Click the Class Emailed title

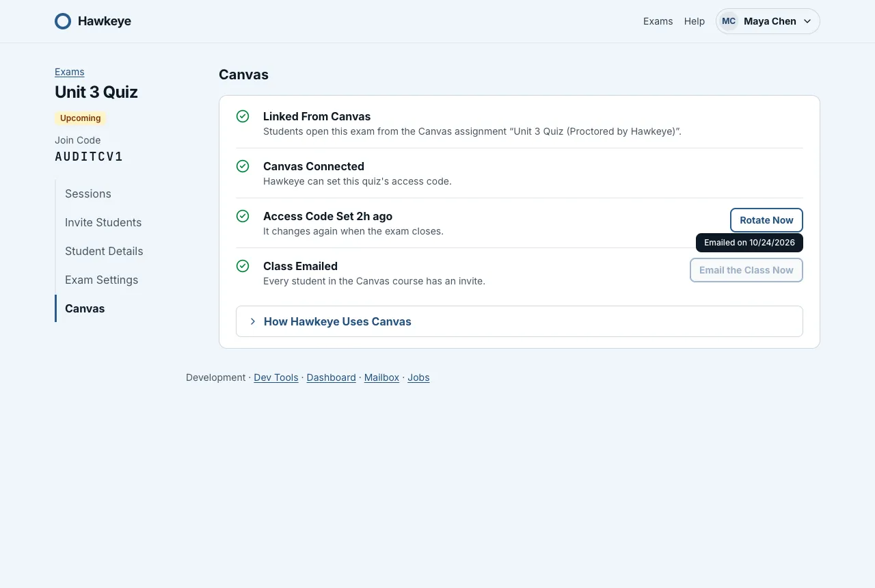(x=300, y=266)
